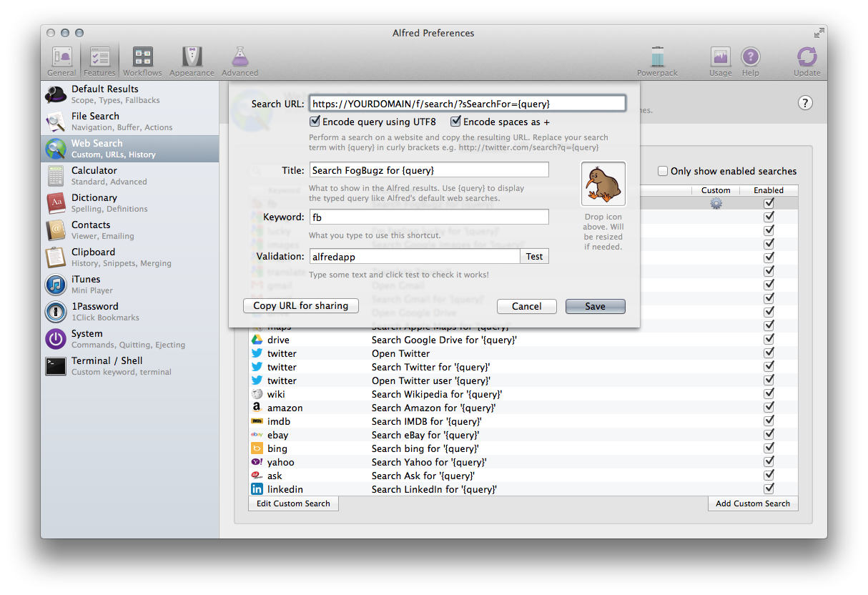Open Clipboard feature settings
The height and width of the screenshot is (595, 868).
[x=129, y=257]
